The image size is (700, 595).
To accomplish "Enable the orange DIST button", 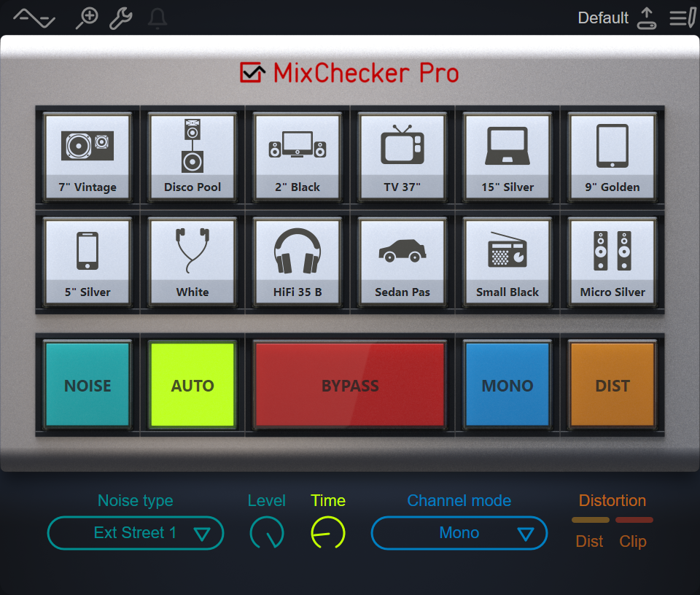I will pos(612,385).
